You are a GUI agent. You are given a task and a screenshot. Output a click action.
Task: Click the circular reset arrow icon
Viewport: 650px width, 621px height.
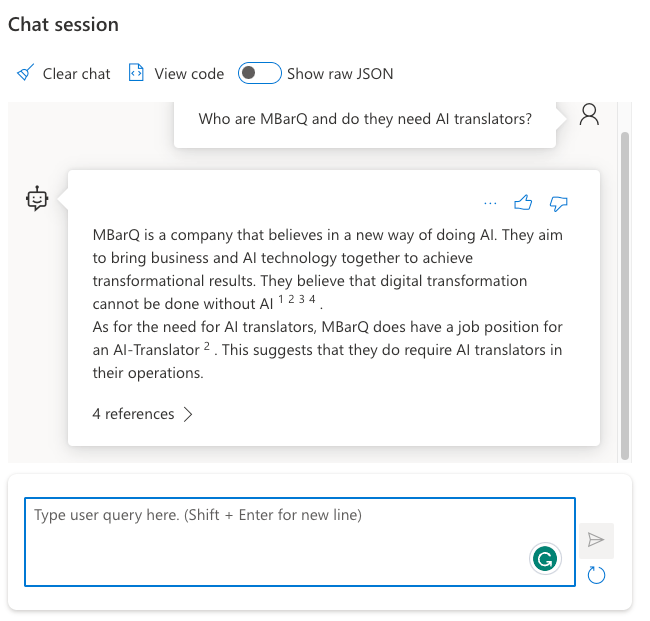596,574
